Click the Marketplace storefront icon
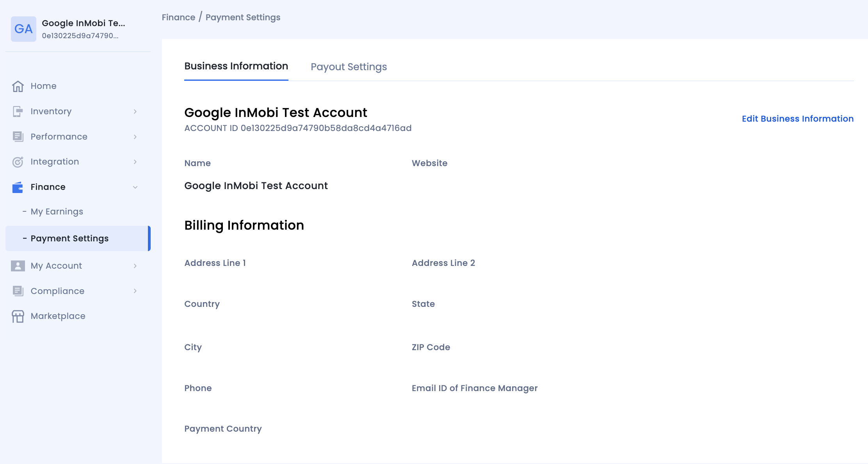868x464 pixels. coord(18,316)
